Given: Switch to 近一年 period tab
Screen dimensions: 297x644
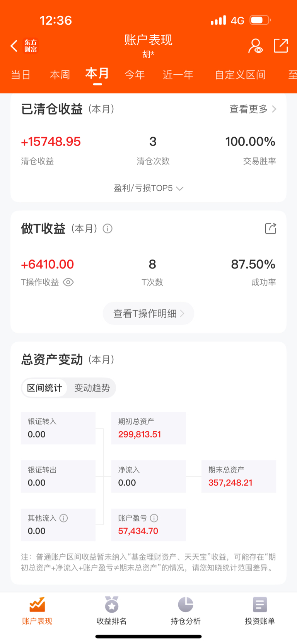Looking at the screenshot, I should click(178, 75).
